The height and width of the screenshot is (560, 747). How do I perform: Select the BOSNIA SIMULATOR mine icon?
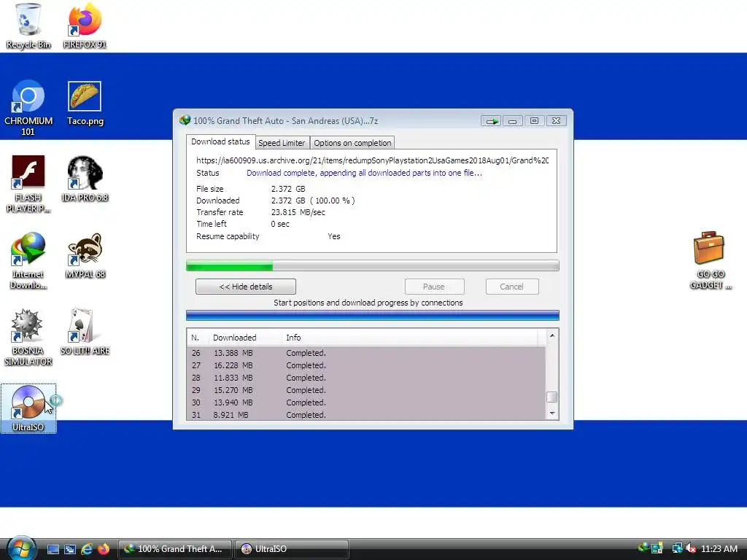[28, 338]
